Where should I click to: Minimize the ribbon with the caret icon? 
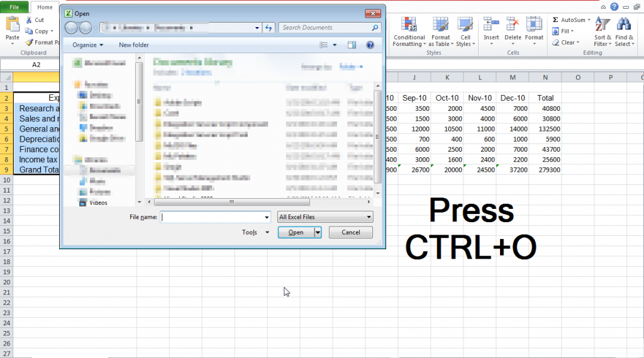(x=603, y=7)
